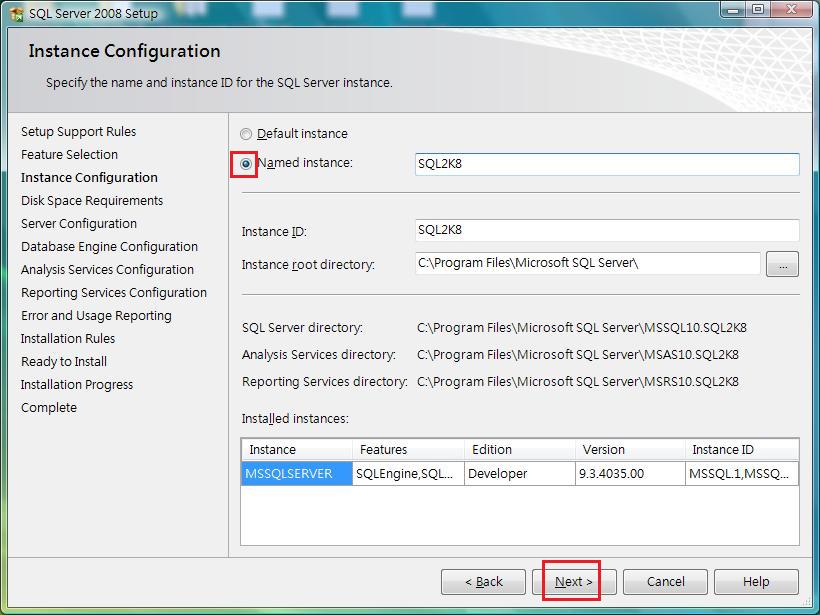Click the SQL Server 2008 Setup title icon
Image resolution: width=820 pixels, height=615 pixels.
pos(16,14)
